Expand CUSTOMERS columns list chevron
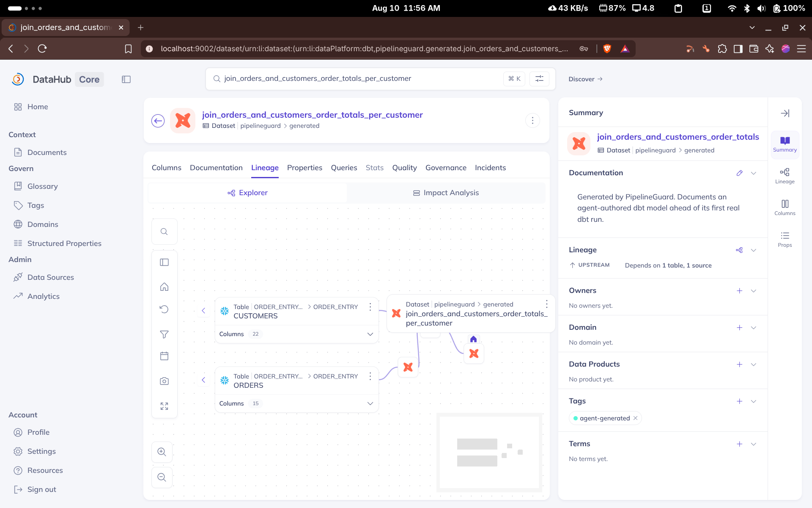Viewport: 812px width, 508px height. pyautogui.click(x=370, y=334)
